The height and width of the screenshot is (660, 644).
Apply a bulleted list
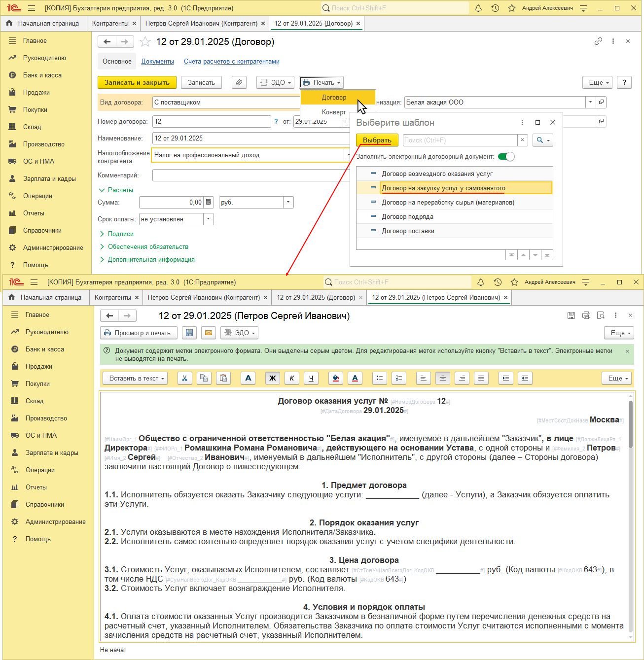379,378
